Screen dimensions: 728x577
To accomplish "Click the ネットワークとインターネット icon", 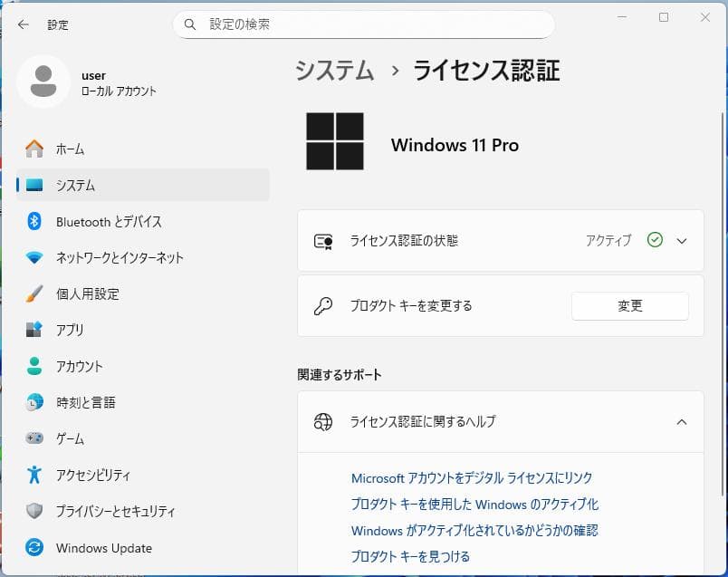I will pyautogui.click(x=34, y=257).
